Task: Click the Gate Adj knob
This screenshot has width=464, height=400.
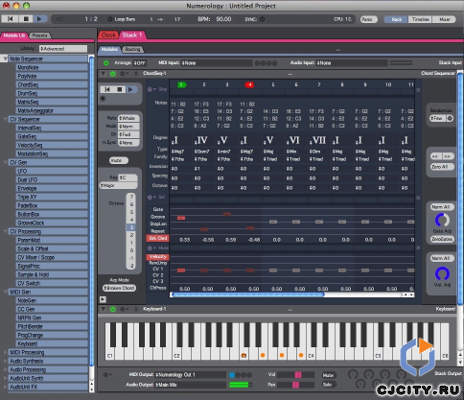Action: click(442, 220)
